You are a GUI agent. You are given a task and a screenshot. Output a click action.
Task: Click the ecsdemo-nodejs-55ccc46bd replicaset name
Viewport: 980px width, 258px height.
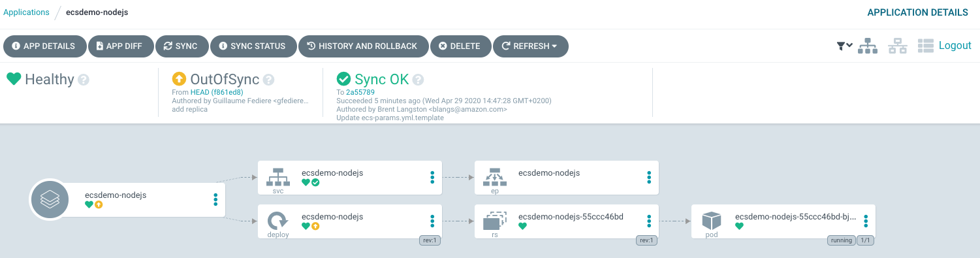click(571, 216)
